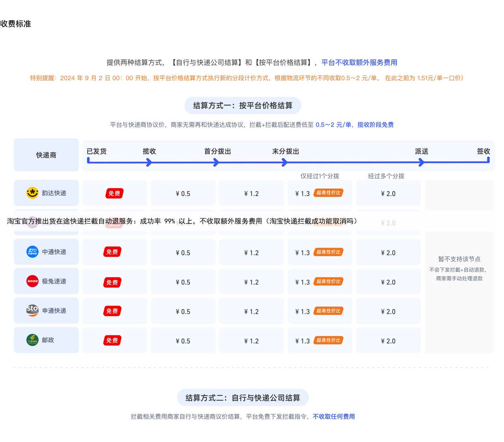Click the Yunda Express smiley logo
This screenshot has height=442, width=504.
point(32,193)
